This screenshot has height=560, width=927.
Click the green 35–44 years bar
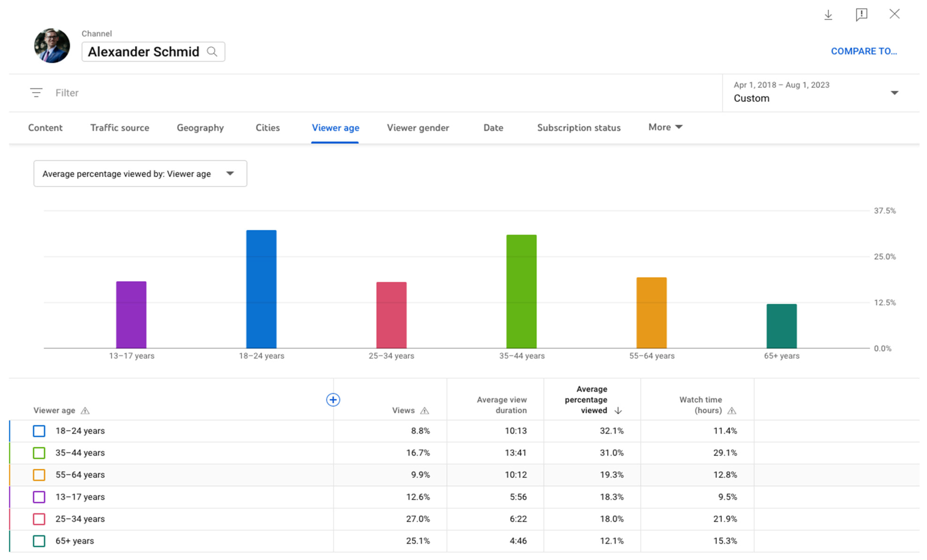[x=521, y=291]
